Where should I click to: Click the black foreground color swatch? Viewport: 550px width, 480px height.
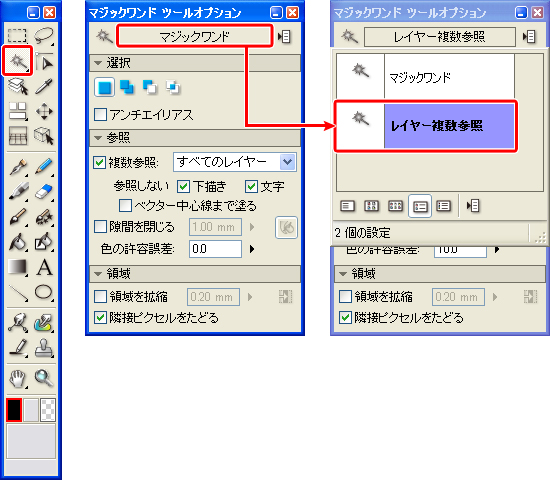coord(14,409)
